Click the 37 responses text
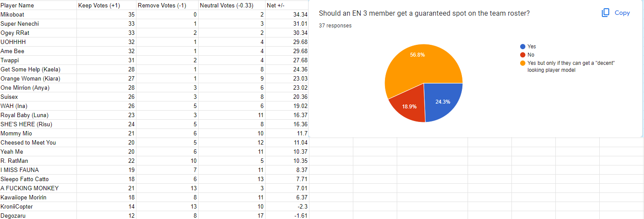 point(335,26)
